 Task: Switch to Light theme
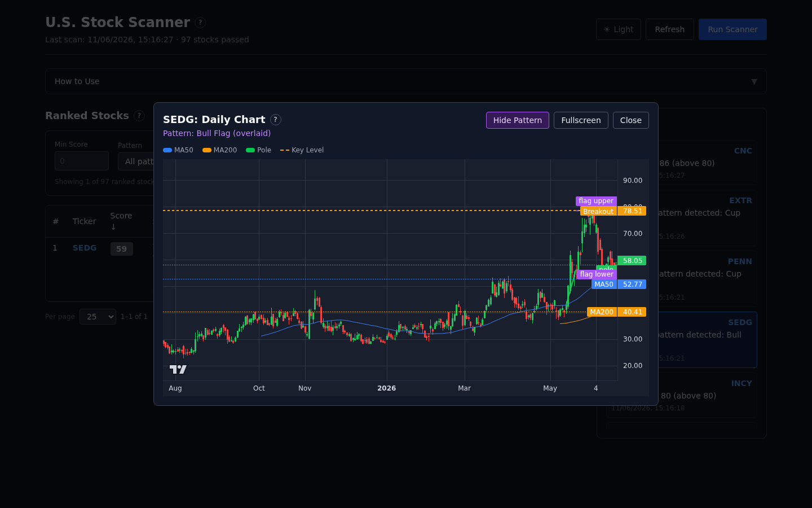(618, 29)
